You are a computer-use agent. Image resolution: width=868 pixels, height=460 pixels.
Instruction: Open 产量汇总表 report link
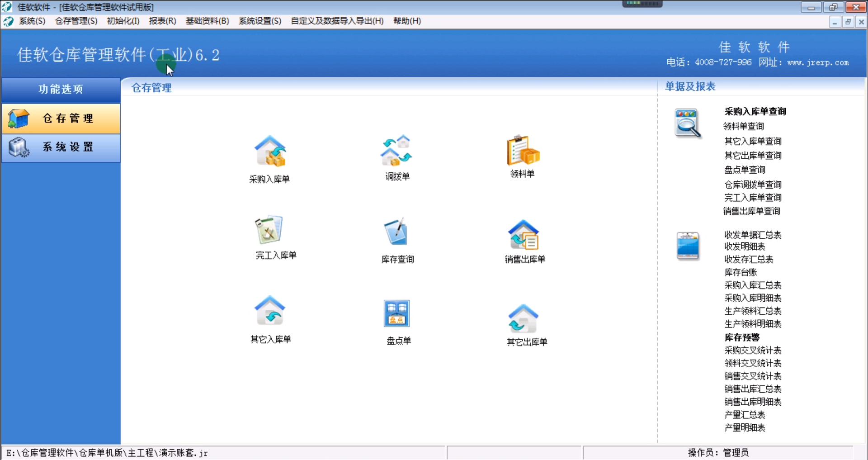[x=745, y=415]
